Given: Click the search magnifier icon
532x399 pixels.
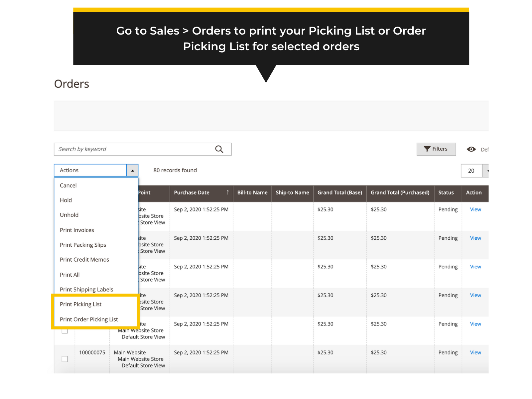Looking at the screenshot, I should point(219,149).
